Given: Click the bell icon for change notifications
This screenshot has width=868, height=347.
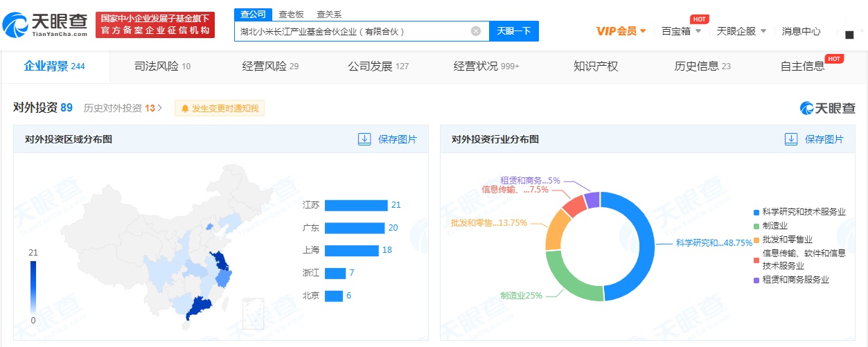Looking at the screenshot, I should 185,109.
